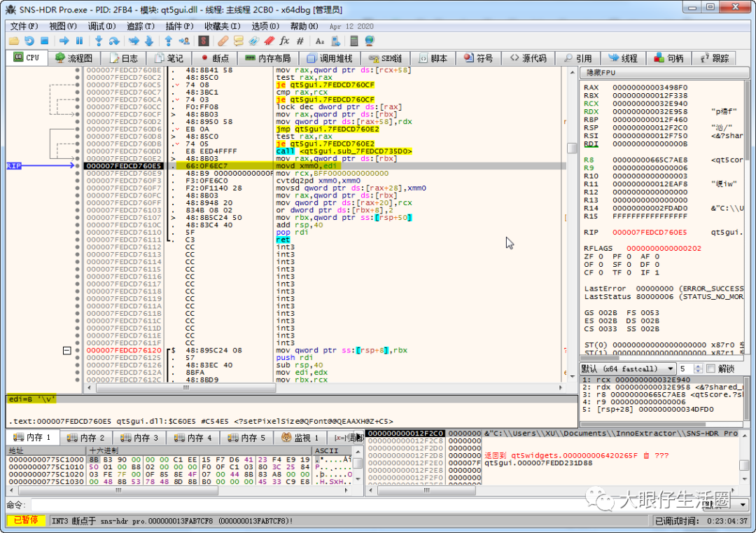
Task: Toggle breakpoint dot at address 000007FEDCD760BE
Action: tap(77, 71)
